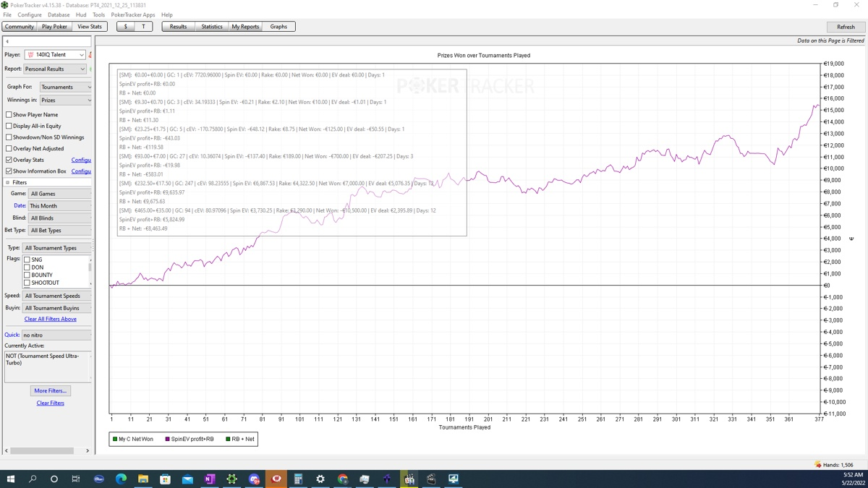Image resolution: width=868 pixels, height=488 pixels.
Task: Open green PokerTracker icon on taskbar
Action: 231,479
